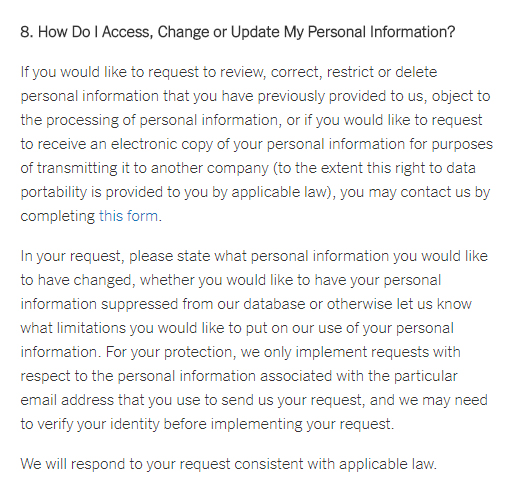This screenshot has width=506, height=491.
Task: Click the phrase "another company" in the text
Action: coord(210,168)
